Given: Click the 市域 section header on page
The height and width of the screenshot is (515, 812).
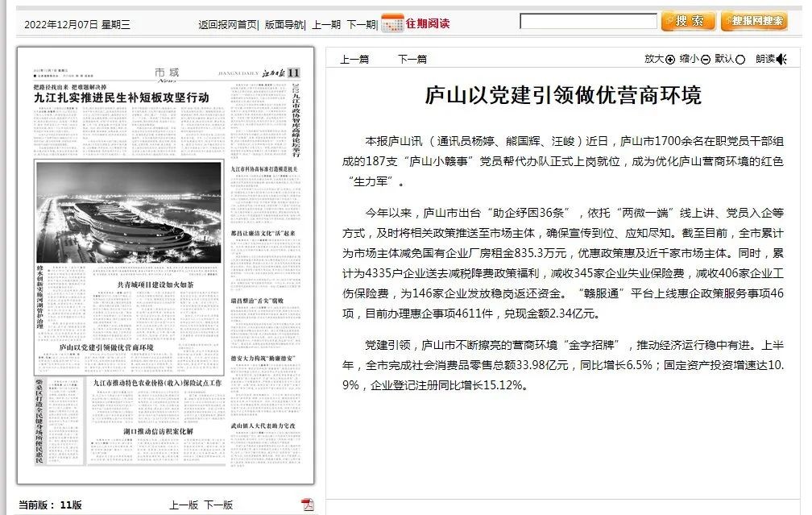Looking at the screenshot, I should coord(167,73).
